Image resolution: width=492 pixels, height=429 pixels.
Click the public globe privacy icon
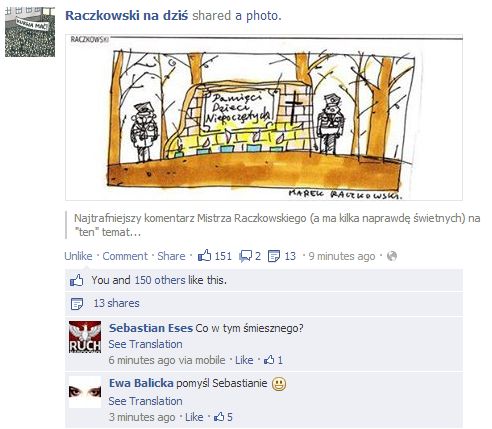tap(392, 256)
